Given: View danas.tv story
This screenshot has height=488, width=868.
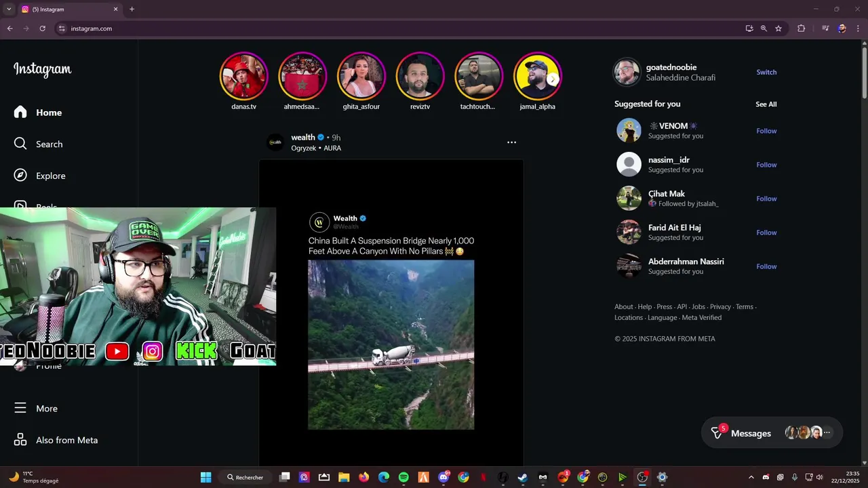Looking at the screenshot, I should tap(243, 76).
